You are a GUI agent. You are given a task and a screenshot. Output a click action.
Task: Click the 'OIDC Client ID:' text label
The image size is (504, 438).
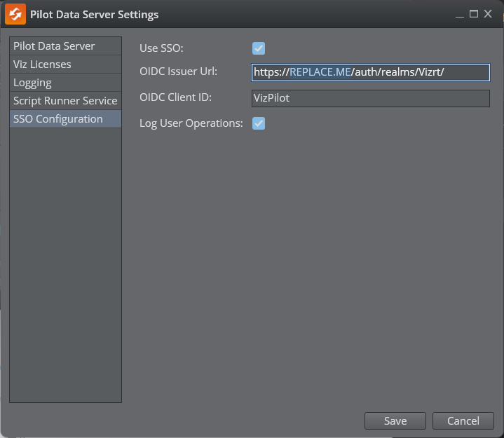[x=175, y=97]
